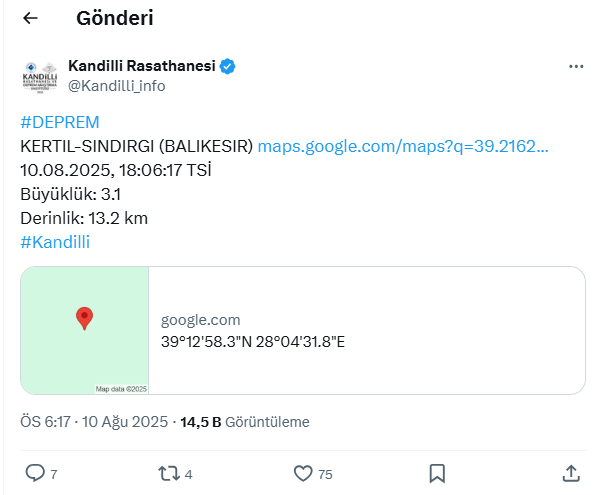Click the reply speech bubble icon

tap(35, 473)
